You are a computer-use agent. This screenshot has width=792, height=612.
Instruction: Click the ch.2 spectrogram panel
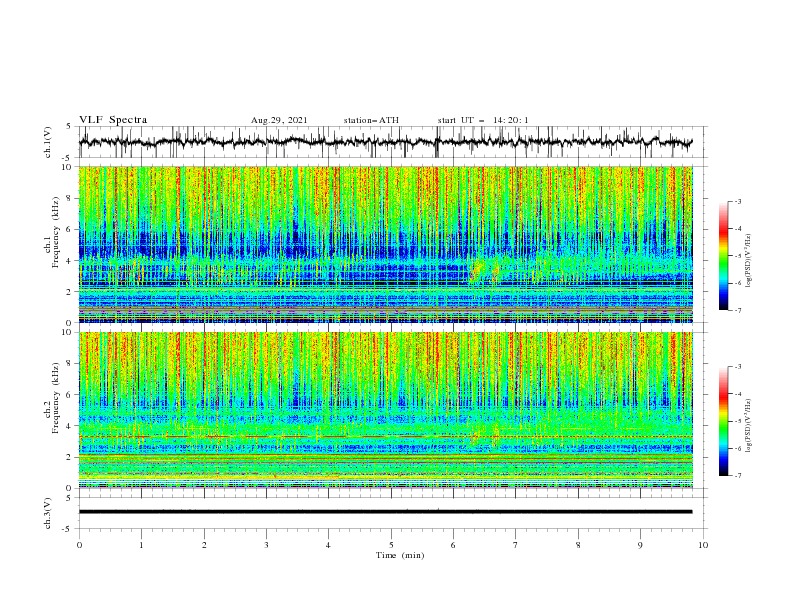pos(386,410)
